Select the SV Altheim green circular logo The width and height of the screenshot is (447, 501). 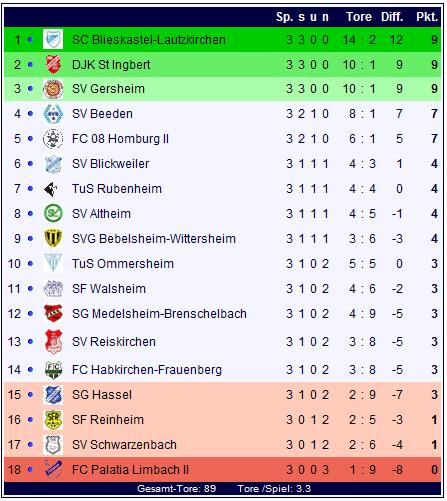(53, 214)
